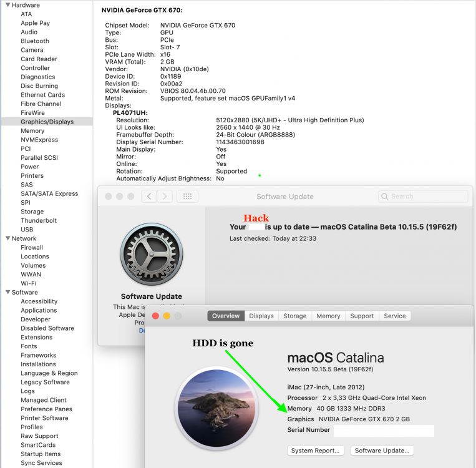Screen dimensions: 476x468
Task: Click the search magnifier icon in Software Update
Action: (x=385, y=197)
